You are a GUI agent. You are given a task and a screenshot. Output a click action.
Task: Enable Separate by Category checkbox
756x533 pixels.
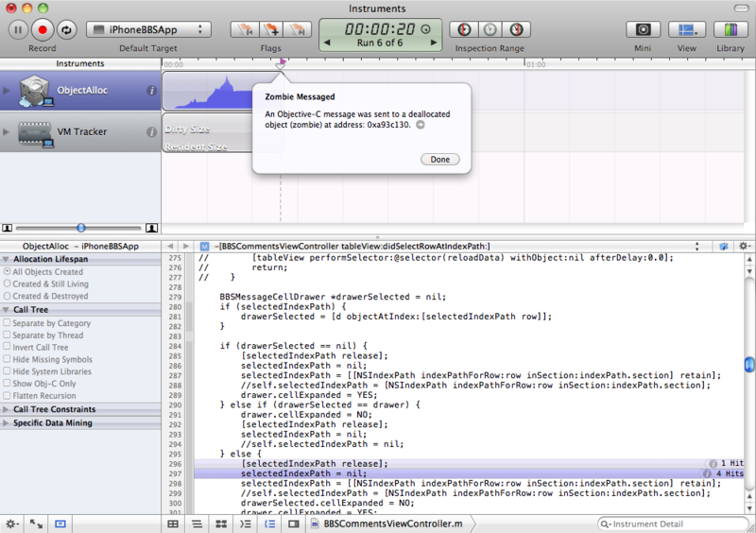(7, 322)
